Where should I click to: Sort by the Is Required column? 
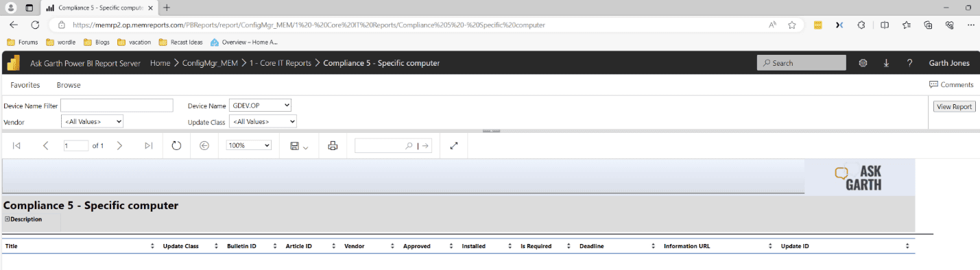point(569,246)
